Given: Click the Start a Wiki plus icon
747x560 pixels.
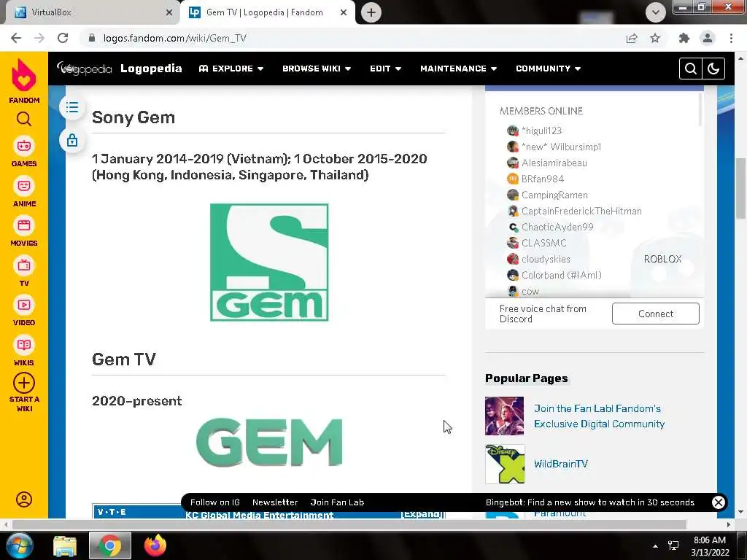Looking at the screenshot, I should 24,383.
